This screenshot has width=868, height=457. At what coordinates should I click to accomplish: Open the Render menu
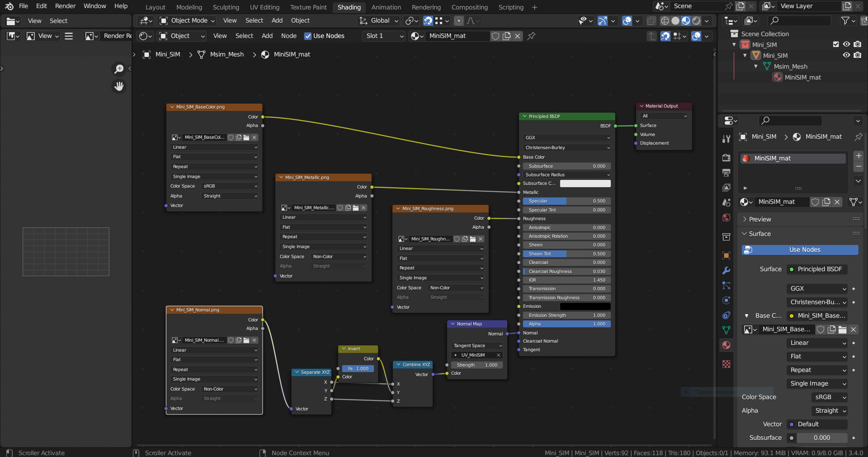65,6
